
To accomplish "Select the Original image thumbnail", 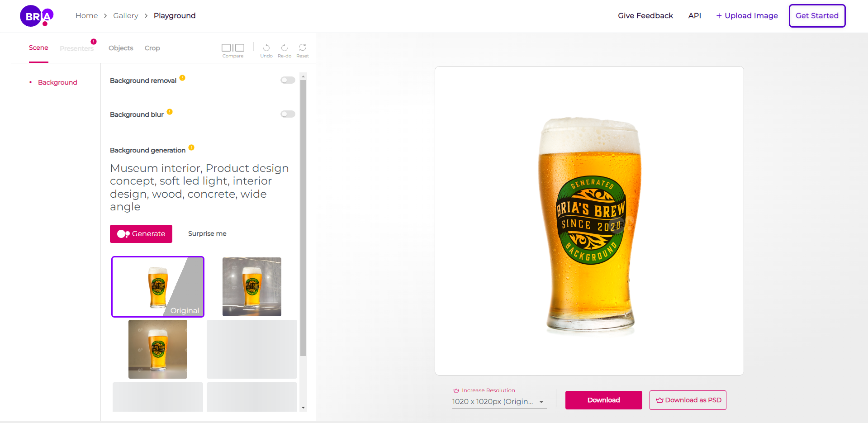I will tap(158, 287).
